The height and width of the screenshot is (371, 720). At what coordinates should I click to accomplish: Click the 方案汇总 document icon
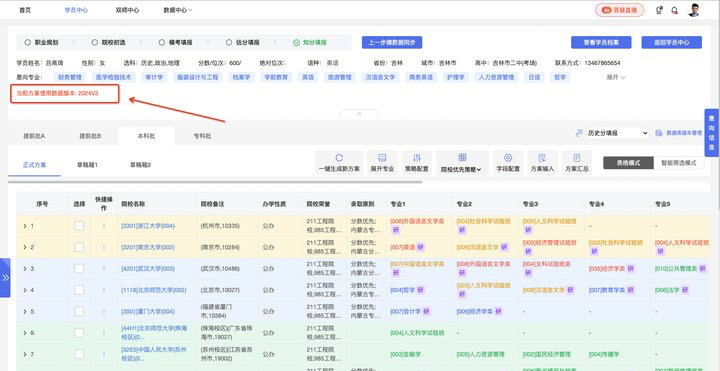click(577, 158)
